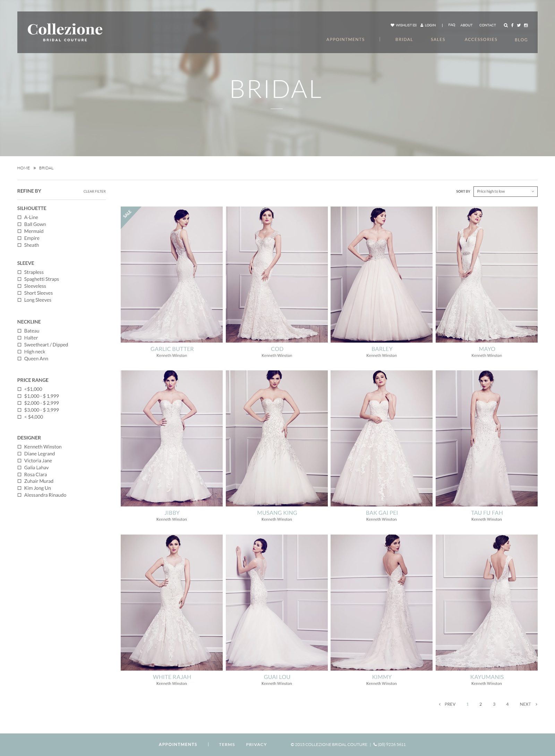
Task: Click the Prev pagination arrow
Action: tap(447, 704)
